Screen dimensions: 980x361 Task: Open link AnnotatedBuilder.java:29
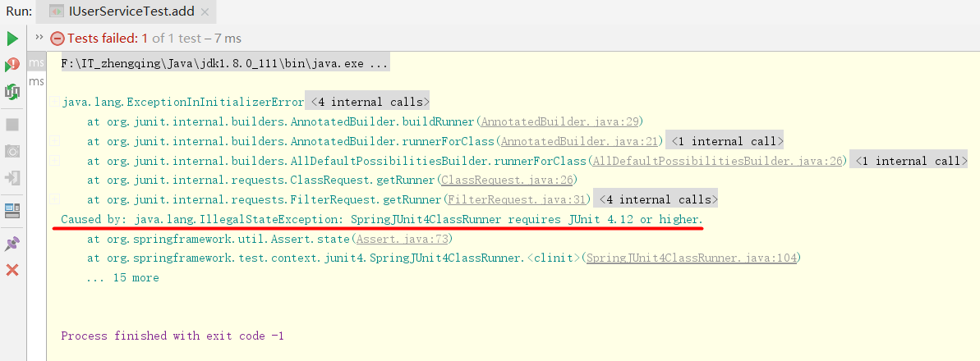click(559, 121)
